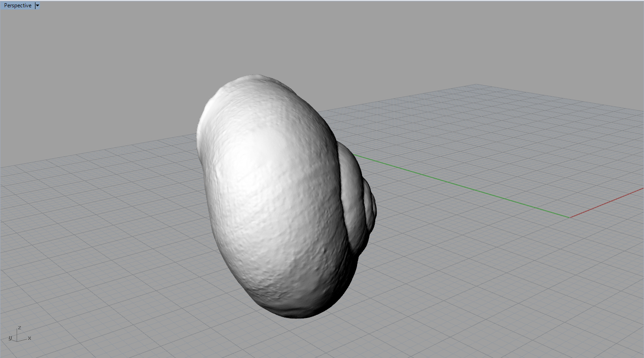Click the Perspective viewport title label
The width and height of the screenshot is (644, 358).
(x=18, y=5)
